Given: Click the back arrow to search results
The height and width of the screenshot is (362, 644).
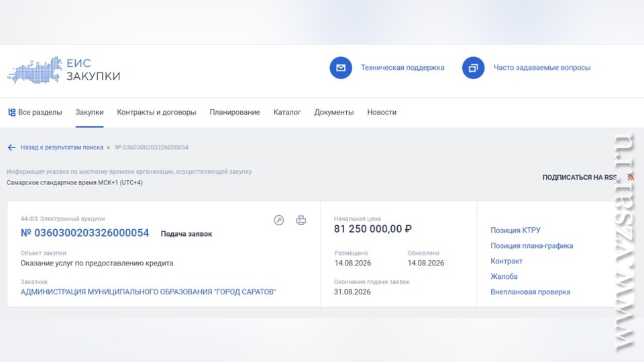Looking at the screenshot, I should (11, 147).
